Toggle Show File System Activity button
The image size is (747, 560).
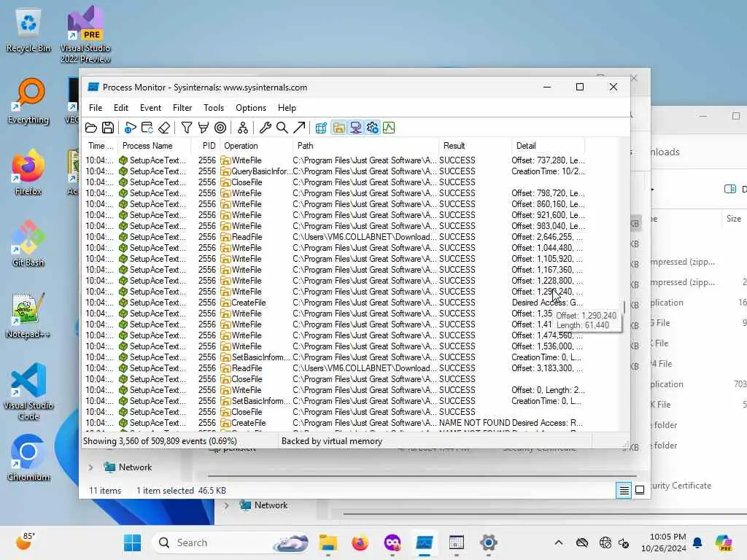click(338, 128)
